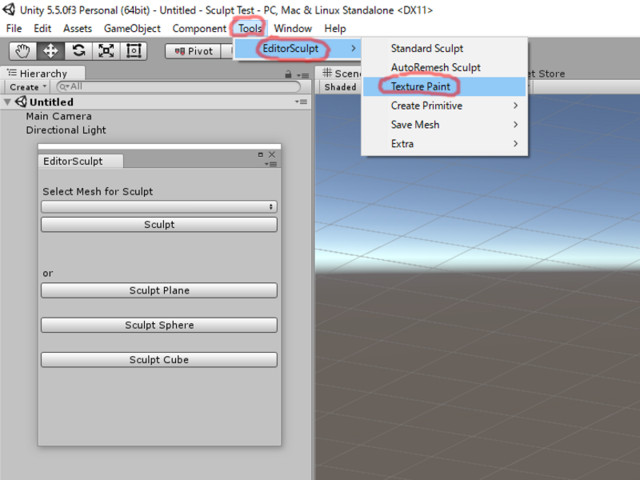Image resolution: width=640 pixels, height=480 pixels.
Task: Select the Scale tool
Action: 106,51
